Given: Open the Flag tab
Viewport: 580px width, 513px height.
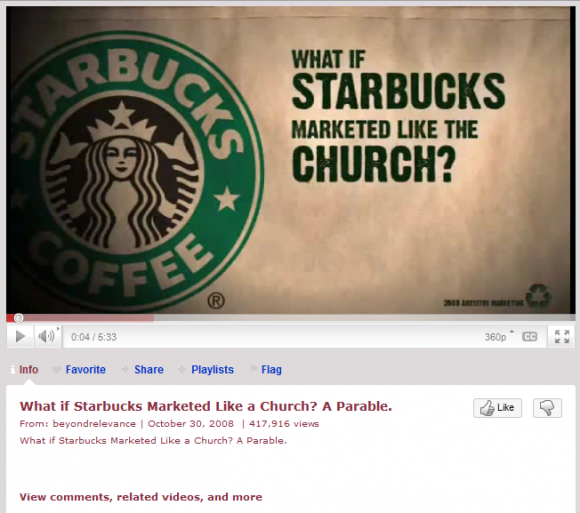Looking at the screenshot, I should (272, 369).
